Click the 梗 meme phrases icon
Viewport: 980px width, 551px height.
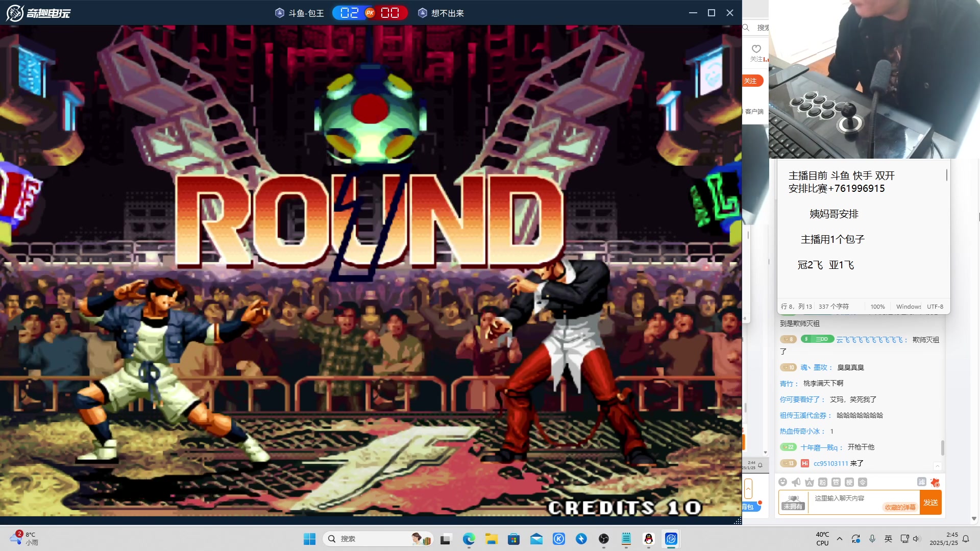coord(849,482)
